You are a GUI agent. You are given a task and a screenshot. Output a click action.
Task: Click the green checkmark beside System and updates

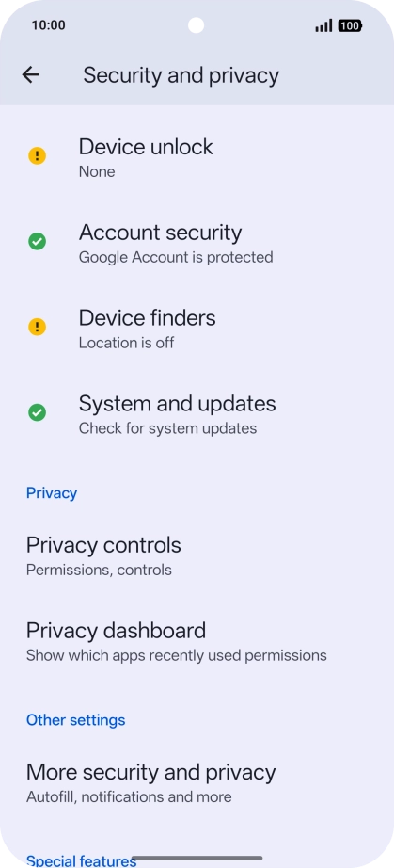[37, 412]
